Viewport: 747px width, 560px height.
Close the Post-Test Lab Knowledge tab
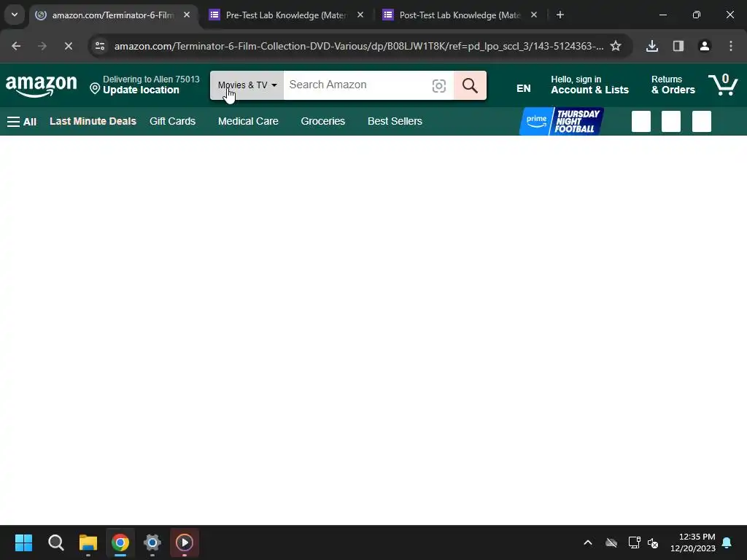(x=534, y=15)
